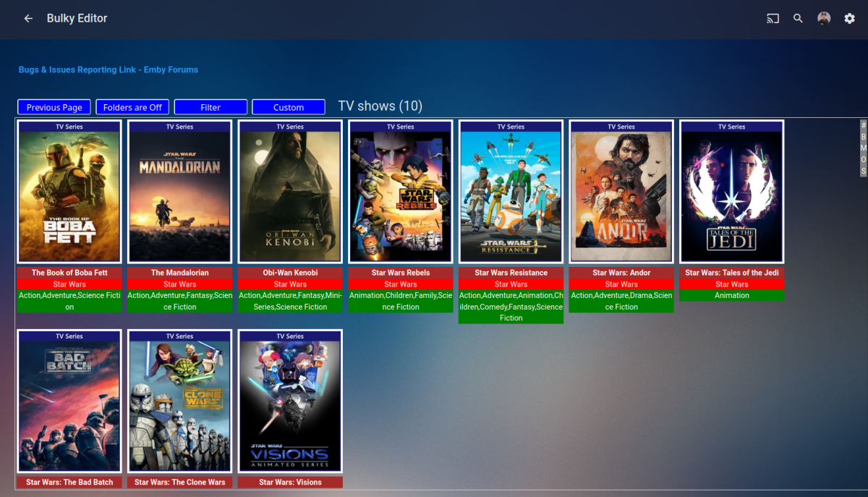
Task: Open search from the top bar
Action: point(798,18)
